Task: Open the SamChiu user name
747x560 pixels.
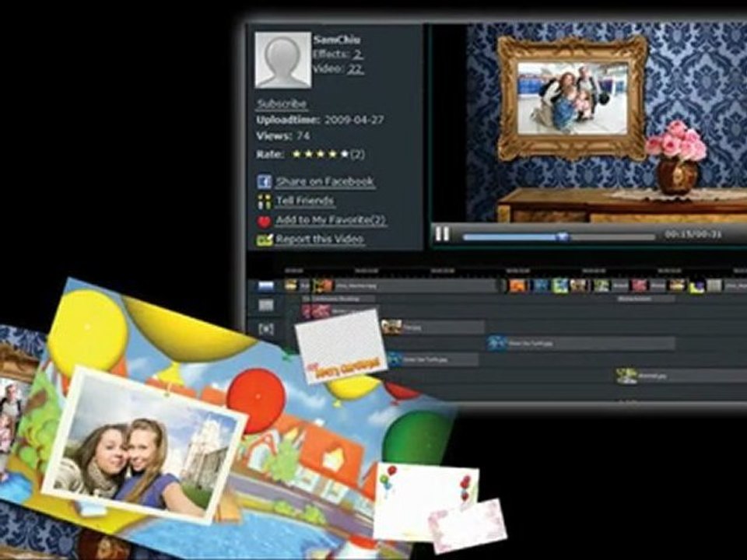Action: pyautogui.click(x=336, y=40)
